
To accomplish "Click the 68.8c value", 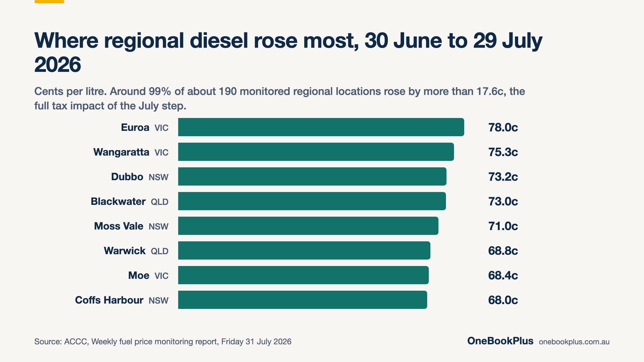I will (503, 251).
